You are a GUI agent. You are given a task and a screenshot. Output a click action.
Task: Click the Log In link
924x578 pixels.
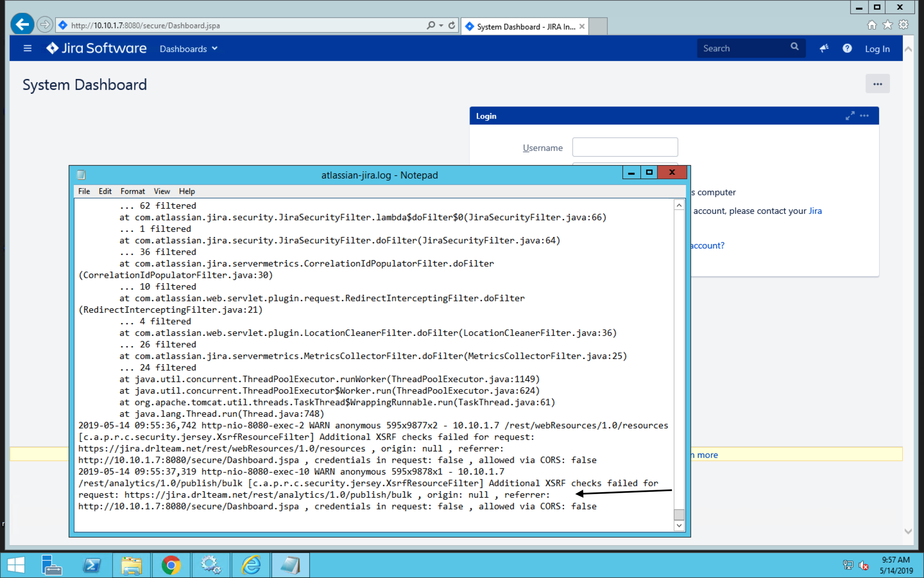[x=877, y=49]
